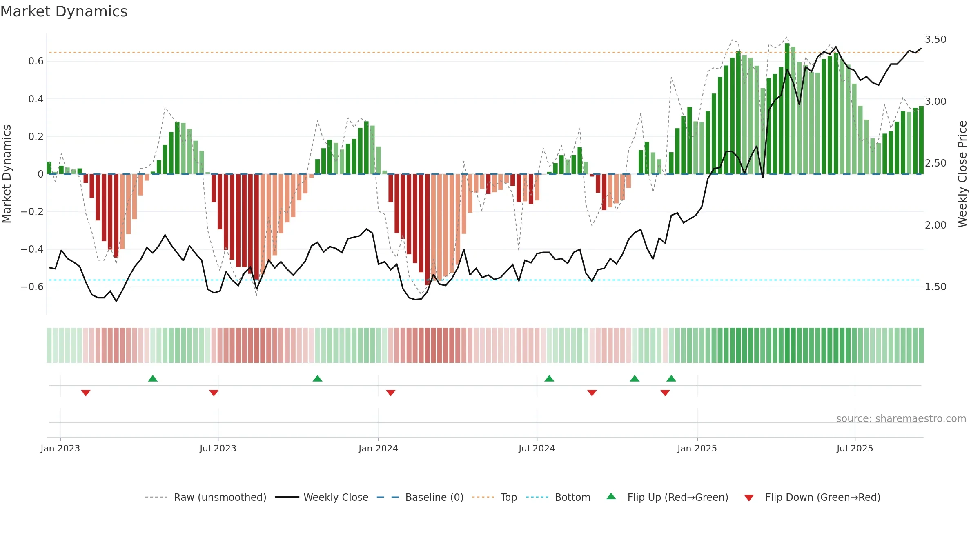This screenshot has height=551, width=980.
Task: Toggle the Baseline (0) legend entry
Action: pos(420,497)
